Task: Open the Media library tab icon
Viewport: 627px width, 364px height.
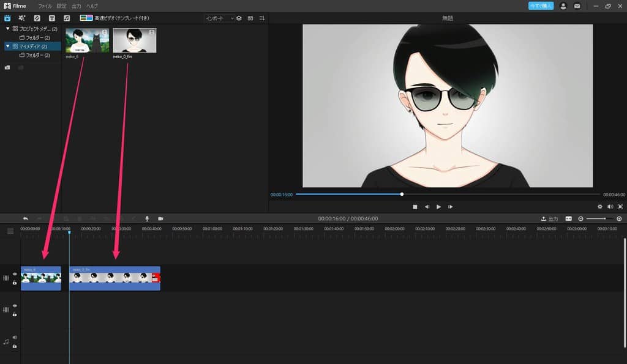Action: click(x=7, y=18)
